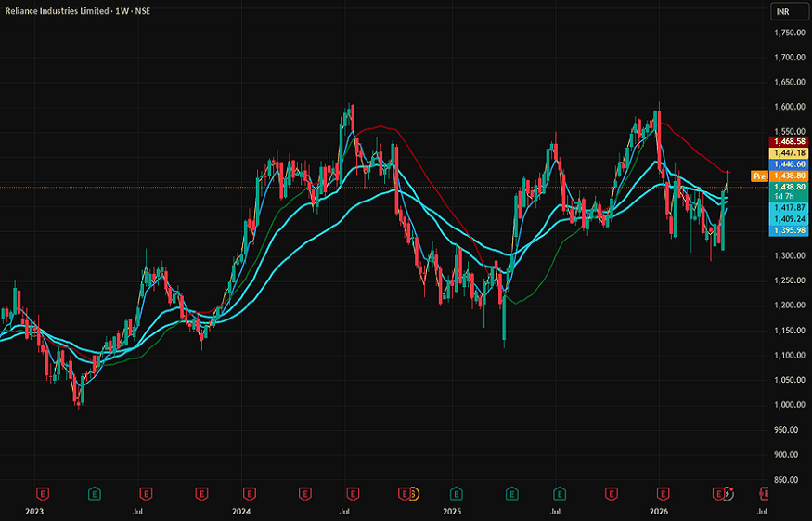Click the 1,000.00 price axis label

789,405
